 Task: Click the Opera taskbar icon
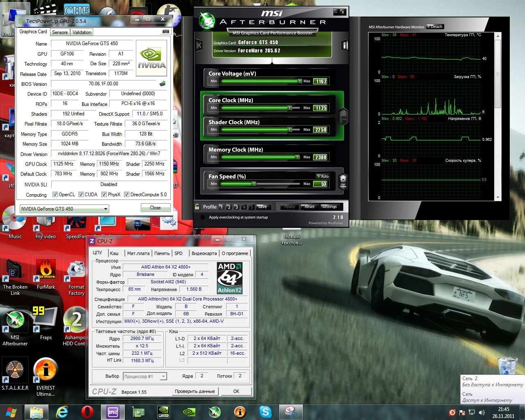pos(87,412)
